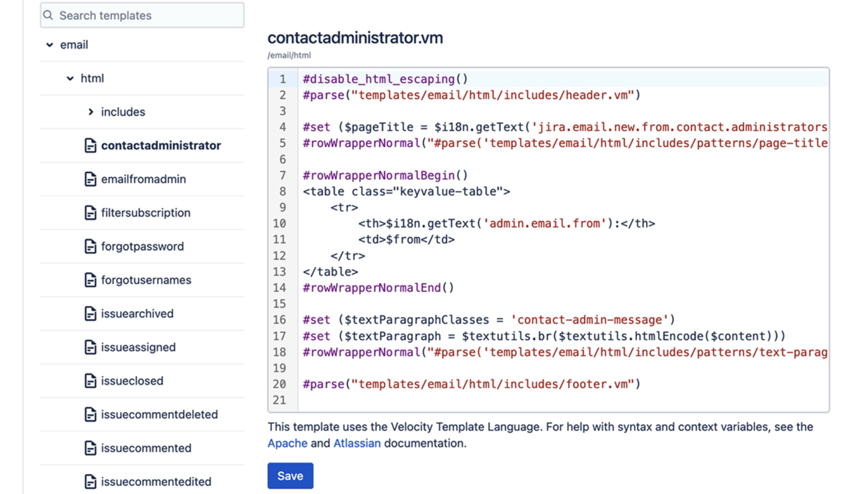The image size is (868, 494).
Task: Click the emailfromadmin file icon
Action: [91, 179]
